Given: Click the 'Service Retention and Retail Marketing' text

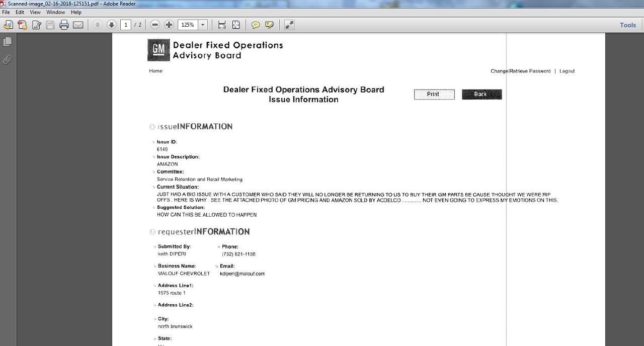Looking at the screenshot, I should coord(200,180).
